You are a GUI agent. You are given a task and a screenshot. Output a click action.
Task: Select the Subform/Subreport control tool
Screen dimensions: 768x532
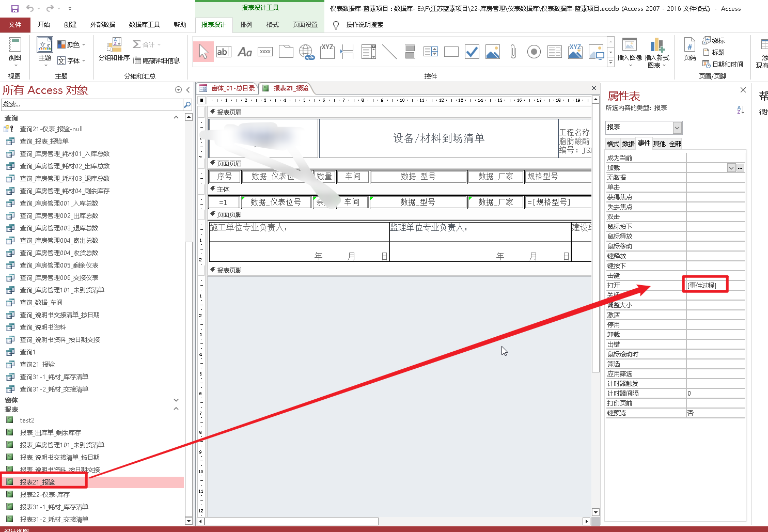point(555,52)
